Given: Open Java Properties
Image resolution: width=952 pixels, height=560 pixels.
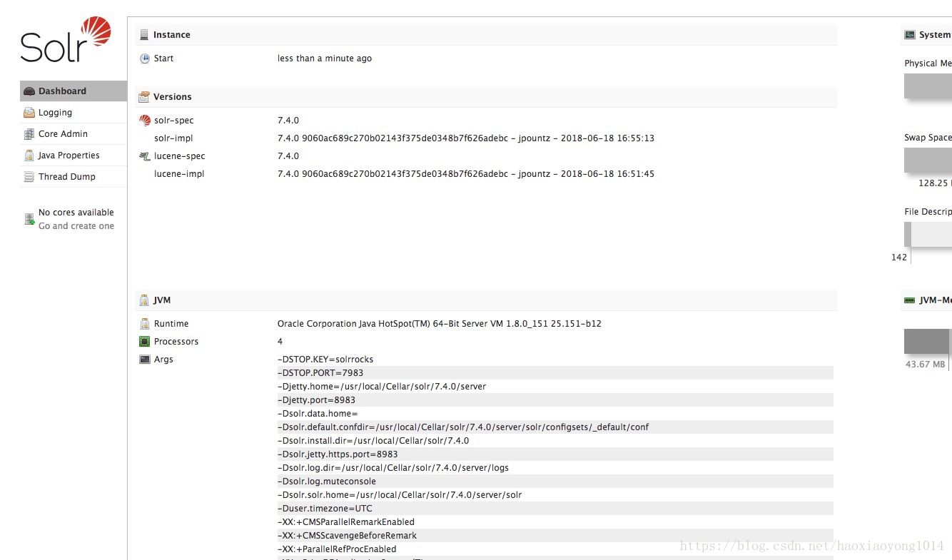Looking at the screenshot, I should (74, 156).
